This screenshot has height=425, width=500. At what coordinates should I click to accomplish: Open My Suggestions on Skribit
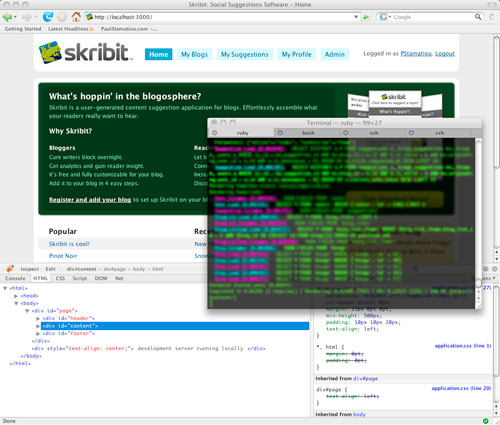[245, 54]
